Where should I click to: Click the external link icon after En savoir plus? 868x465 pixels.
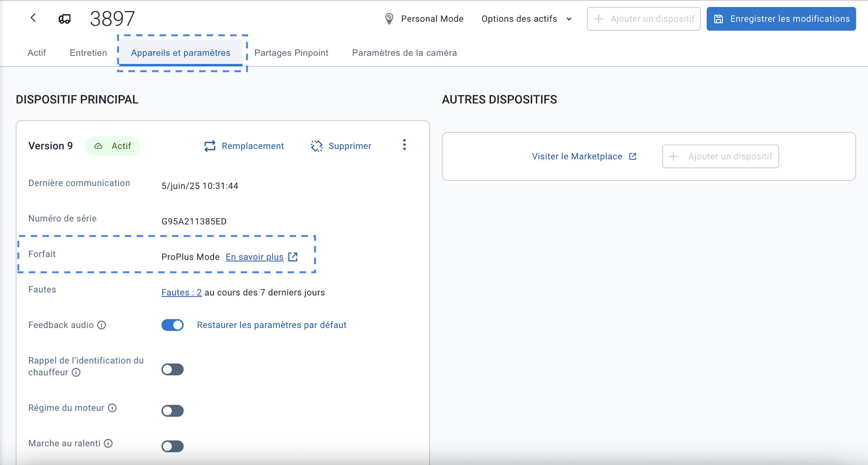(x=293, y=257)
